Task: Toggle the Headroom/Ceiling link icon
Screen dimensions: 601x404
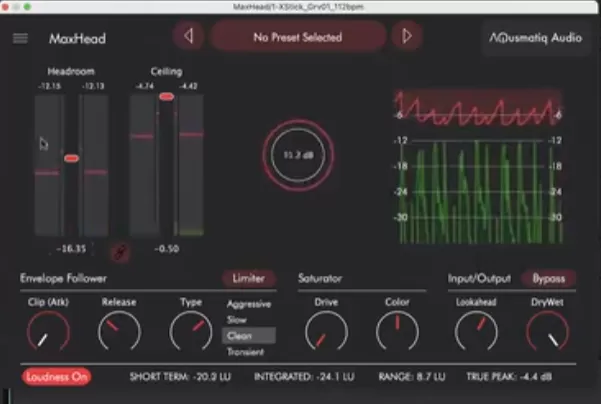Action: (x=120, y=252)
